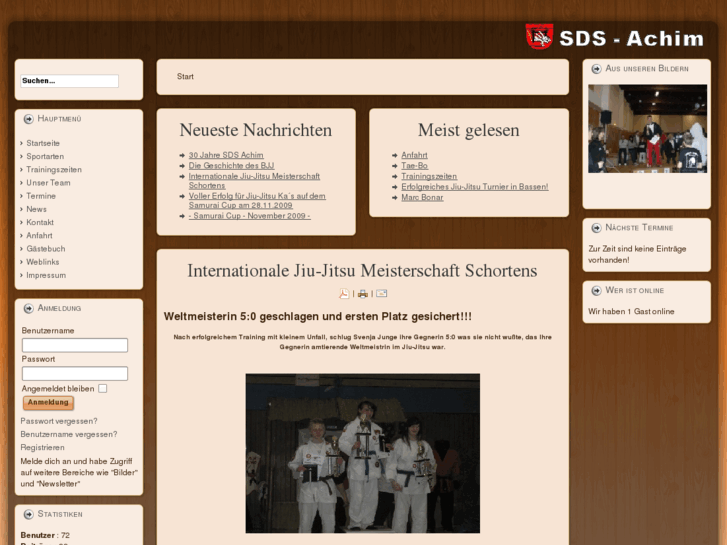The width and height of the screenshot is (727, 545).
Task: Open Erfolgreiches Jiu-Jitsu Turnier in Bassen link
Action: pyautogui.click(x=475, y=187)
